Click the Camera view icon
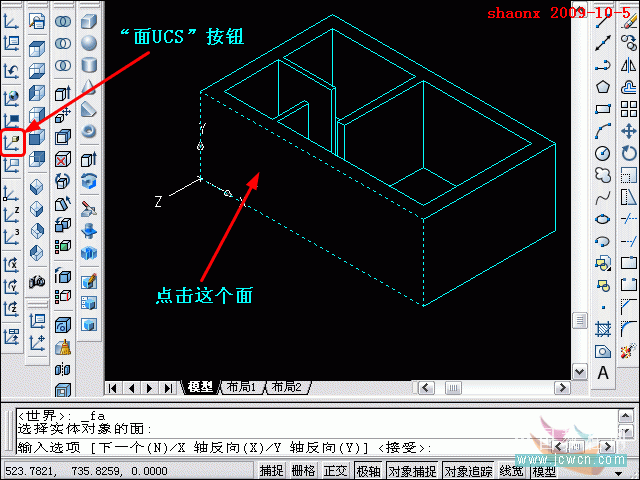Image resolution: width=640 pixels, height=480 pixels. pos(37,281)
